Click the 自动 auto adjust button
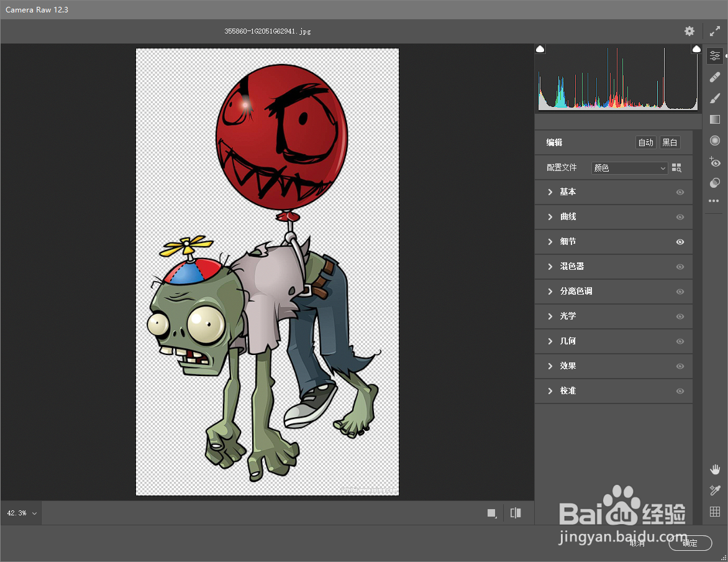The image size is (728, 562). [x=646, y=143]
